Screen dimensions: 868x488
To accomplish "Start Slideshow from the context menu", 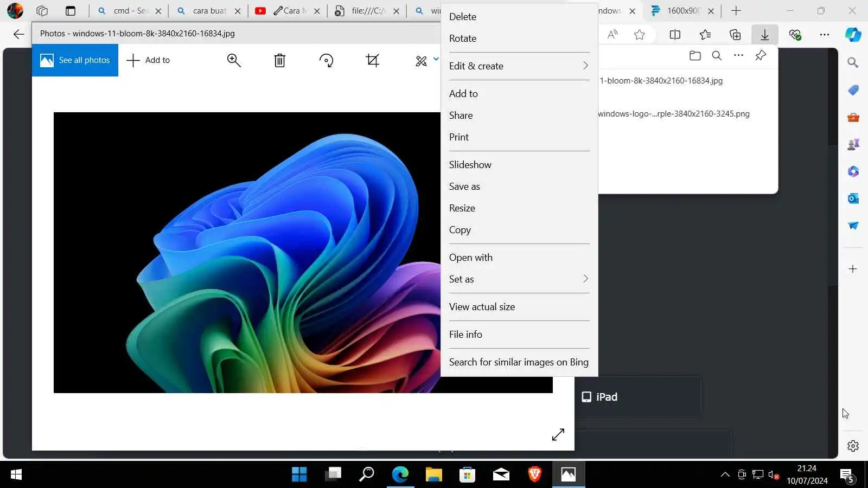I will [x=470, y=164].
